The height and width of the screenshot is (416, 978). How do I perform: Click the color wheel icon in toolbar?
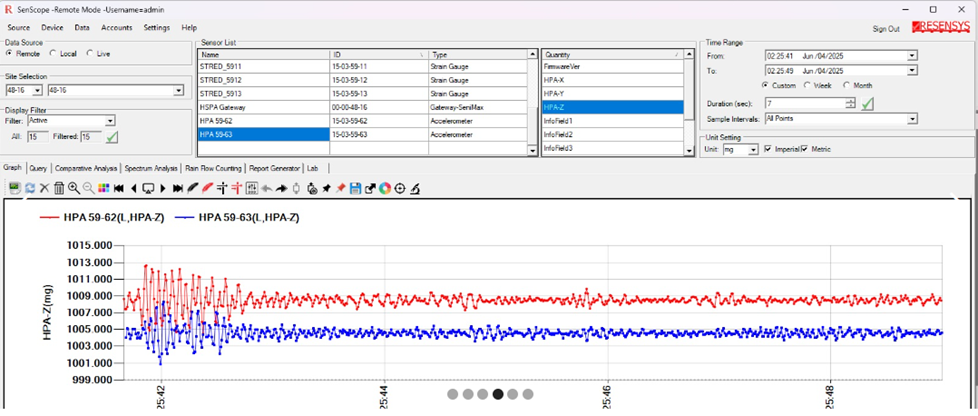tap(385, 188)
